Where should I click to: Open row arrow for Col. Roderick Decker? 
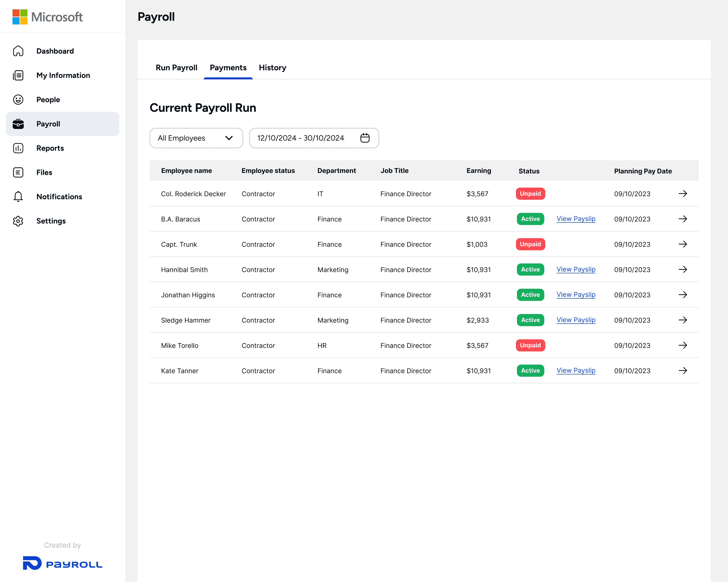[x=683, y=194]
